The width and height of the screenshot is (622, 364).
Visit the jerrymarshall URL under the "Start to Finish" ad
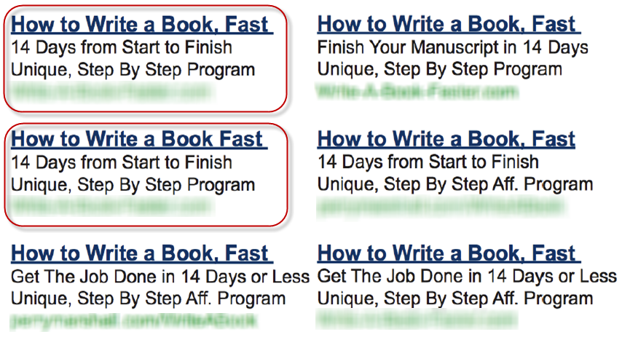coord(441,206)
